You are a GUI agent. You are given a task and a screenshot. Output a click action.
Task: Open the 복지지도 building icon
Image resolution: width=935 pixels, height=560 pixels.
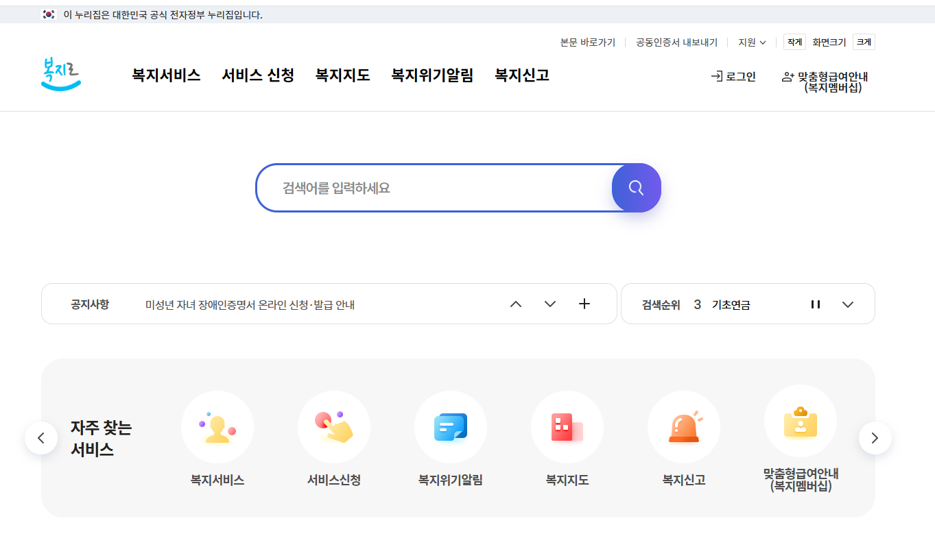567,427
